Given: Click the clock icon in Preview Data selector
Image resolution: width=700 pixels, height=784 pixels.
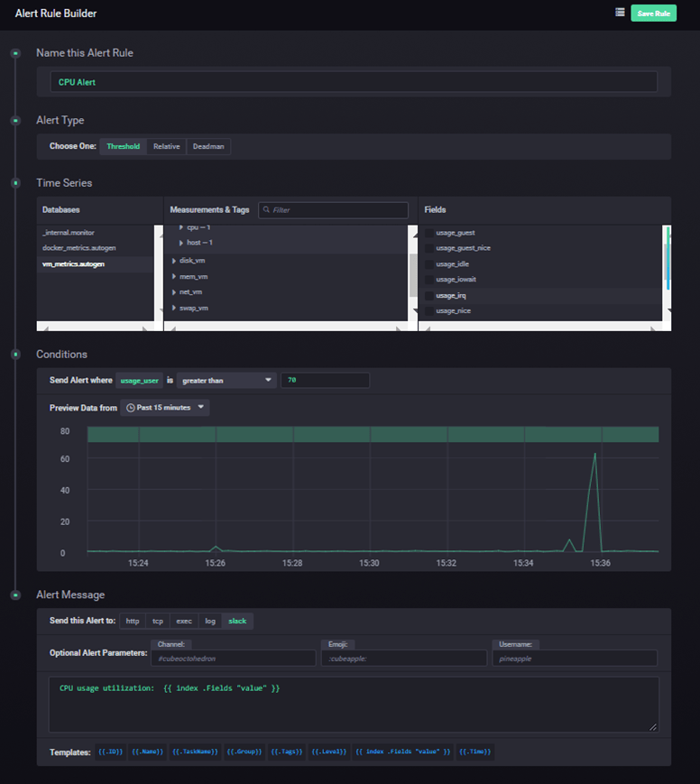Looking at the screenshot, I should tap(130, 408).
